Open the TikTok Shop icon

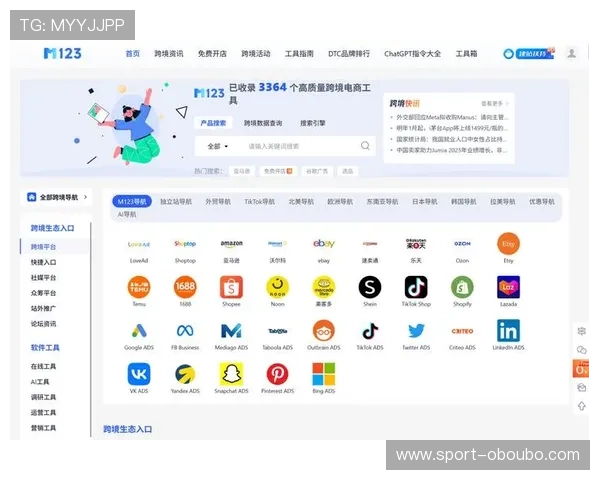point(416,287)
